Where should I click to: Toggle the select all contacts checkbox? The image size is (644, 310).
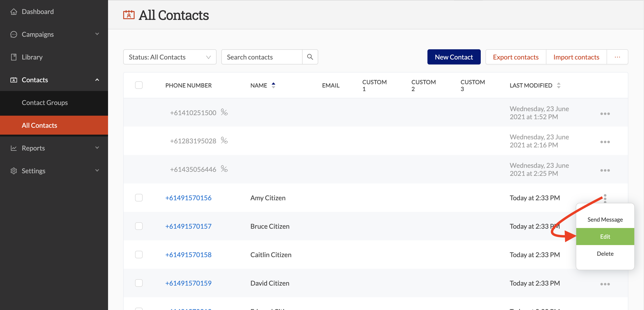coord(139,85)
